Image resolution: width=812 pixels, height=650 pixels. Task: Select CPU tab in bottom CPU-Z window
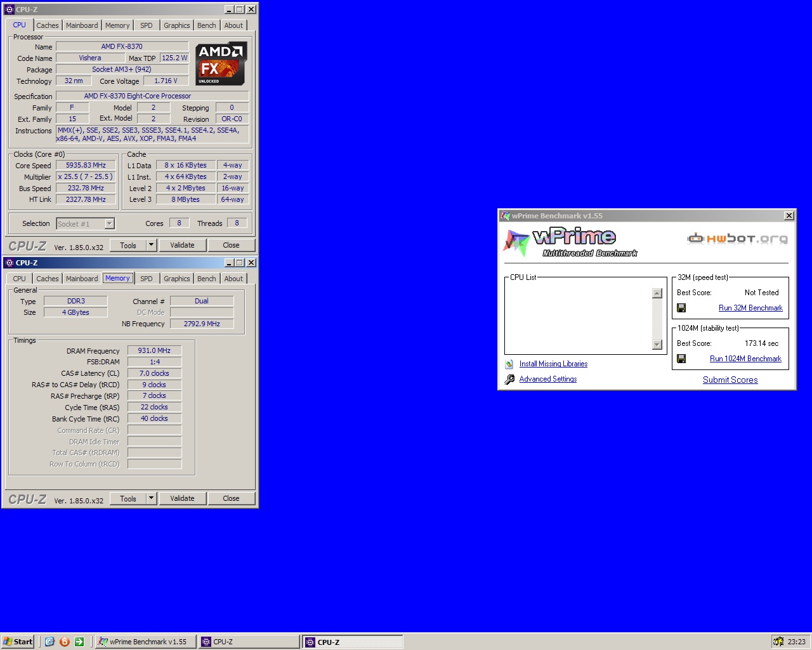click(x=20, y=279)
